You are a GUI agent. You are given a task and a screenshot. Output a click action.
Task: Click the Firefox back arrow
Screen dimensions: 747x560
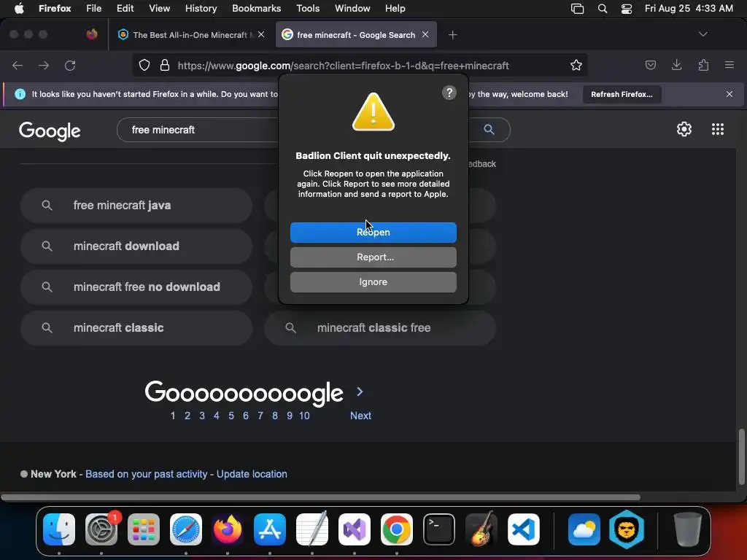[18, 65]
